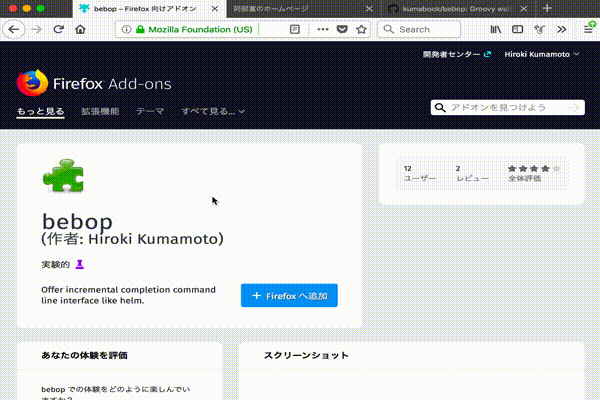Close the kumabook/bebop GitHub tab

coord(524,8)
